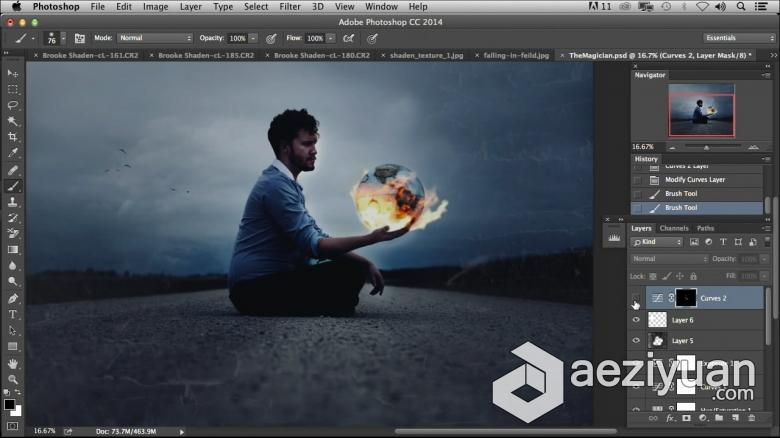Select the Spot Healing Brush tool
This screenshot has height=438, width=780.
click(12, 170)
